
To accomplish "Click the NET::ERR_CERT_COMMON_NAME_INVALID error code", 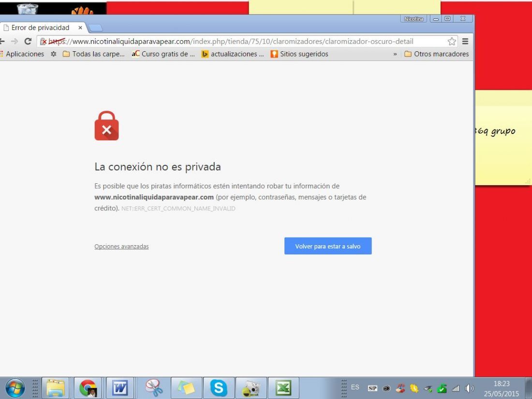I will coord(178,208).
